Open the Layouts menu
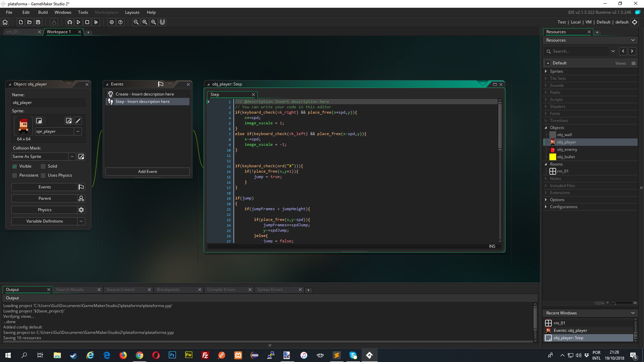 click(x=132, y=12)
